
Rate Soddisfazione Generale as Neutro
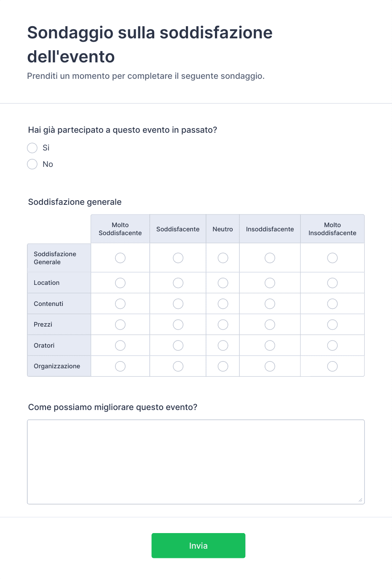223,258
